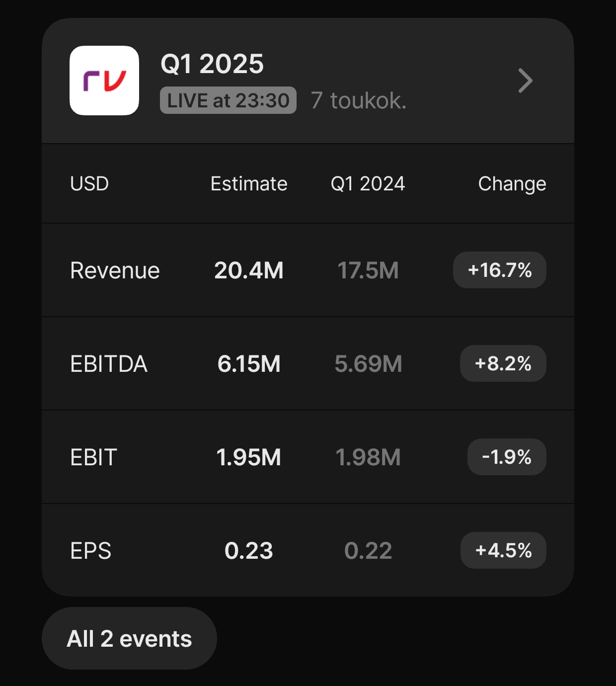Screen dimensions: 616x686
Task: Click the +4.5% EPS change badge
Action: [503, 550]
